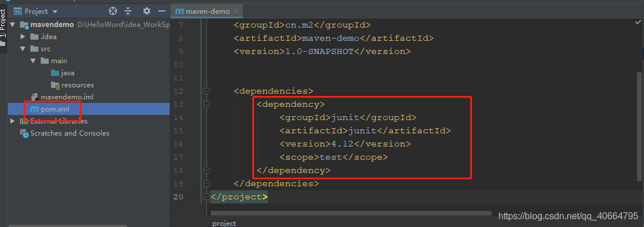Click the locate/scroll-from-source target icon
The image size is (644, 227).
113,11
